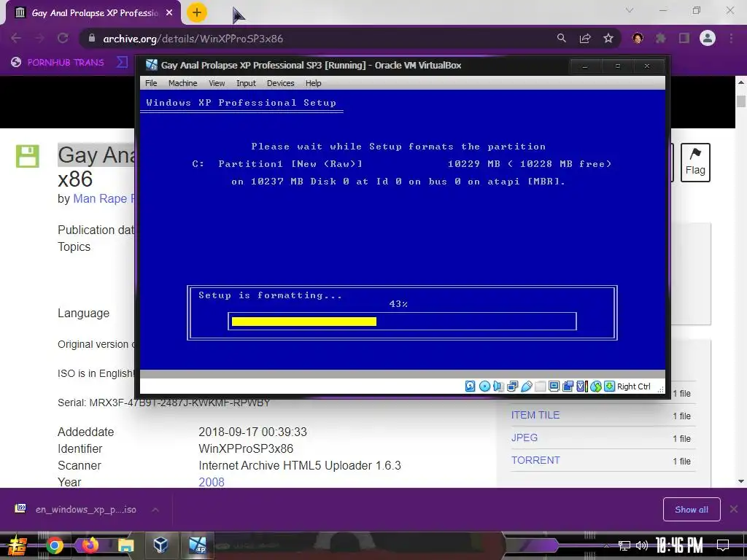Viewport: 747px width, 560px height.
Task: Open the tab search chevron in Chrome
Action: click(x=630, y=10)
